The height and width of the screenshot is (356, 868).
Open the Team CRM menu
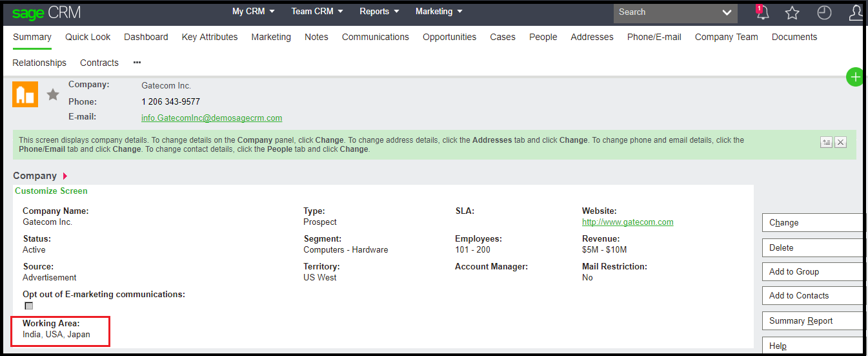317,12
